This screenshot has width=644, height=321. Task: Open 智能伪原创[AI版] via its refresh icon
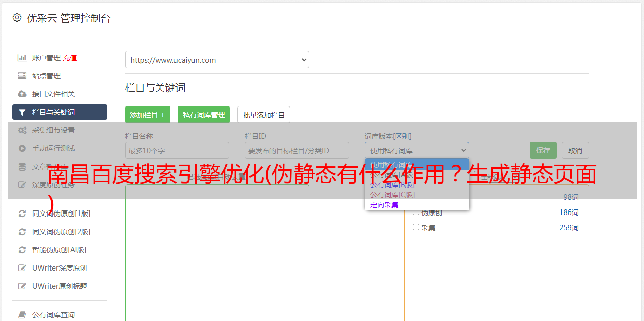(22, 250)
